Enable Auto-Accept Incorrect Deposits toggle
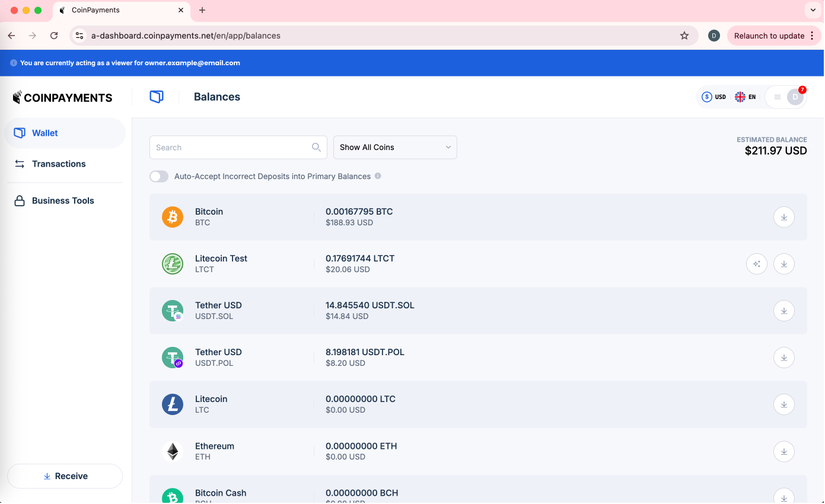 point(159,176)
